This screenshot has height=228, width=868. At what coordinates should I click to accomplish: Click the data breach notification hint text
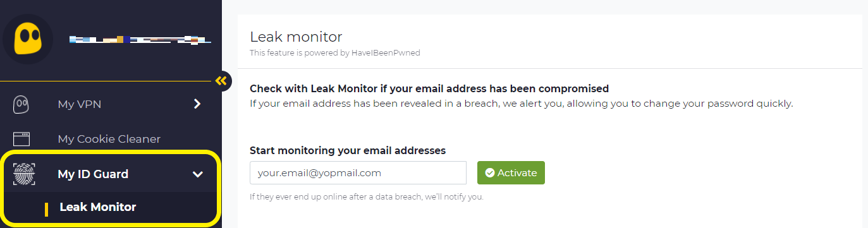(x=367, y=197)
